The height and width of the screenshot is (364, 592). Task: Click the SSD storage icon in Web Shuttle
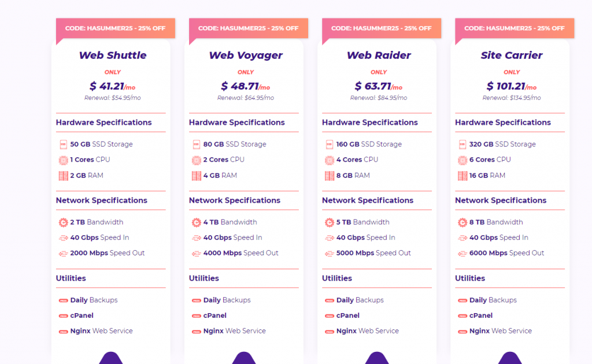[x=64, y=144]
